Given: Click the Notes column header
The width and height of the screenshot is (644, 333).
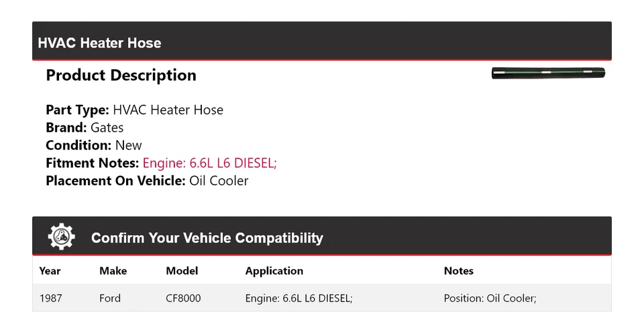Looking at the screenshot, I should point(458,271).
